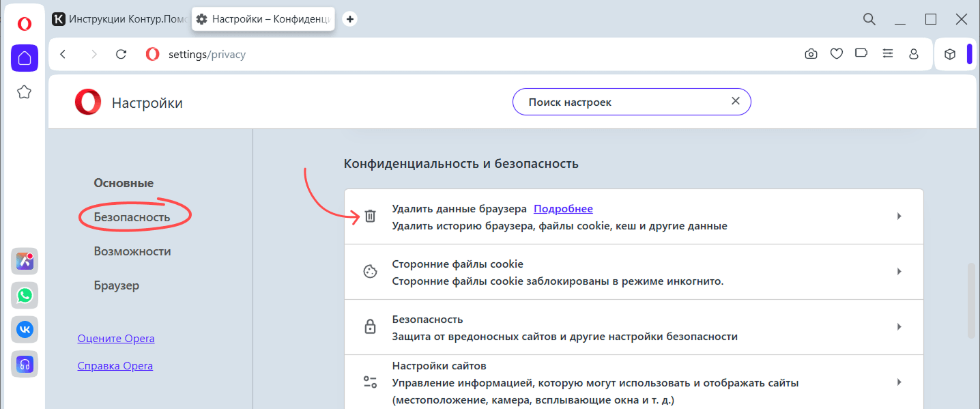The image size is (980, 409).
Task: Click the settings/privacy address bar
Action: [207, 55]
